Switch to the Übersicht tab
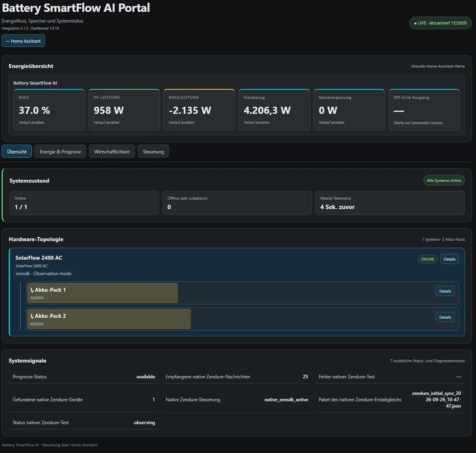This screenshot has width=476, height=453. point(17,152)
